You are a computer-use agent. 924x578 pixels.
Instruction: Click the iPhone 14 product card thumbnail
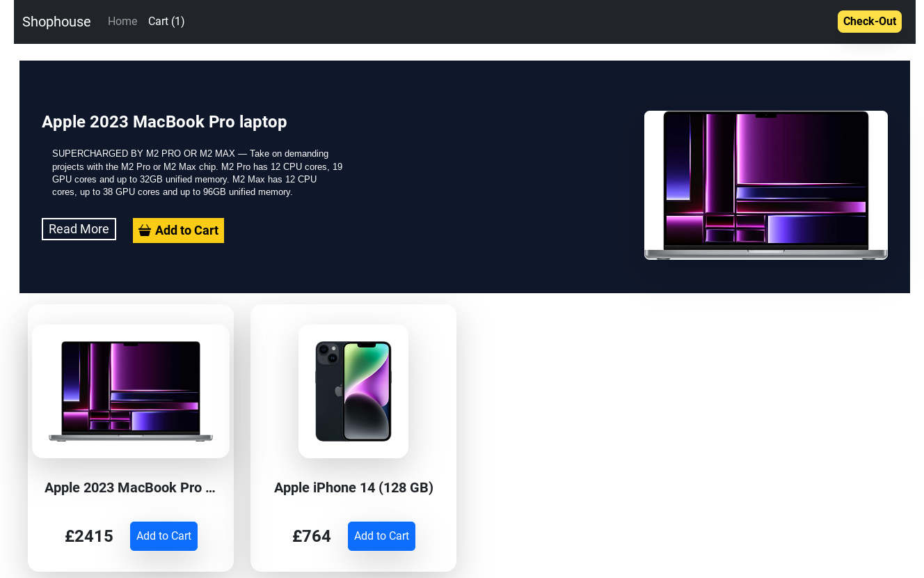353,391
